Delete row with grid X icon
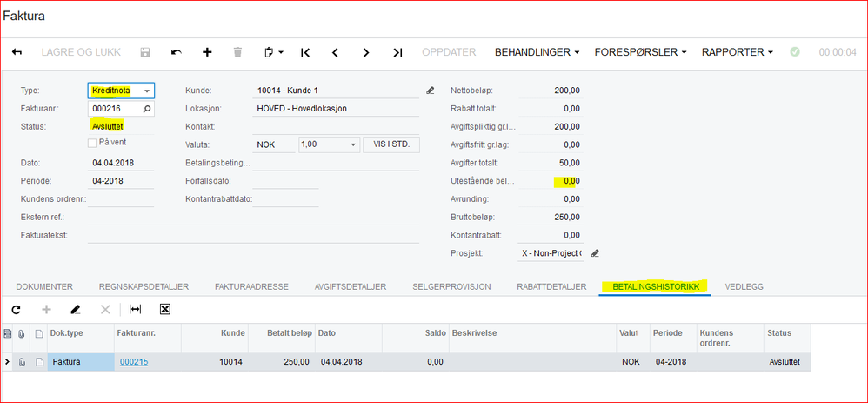 pos(105,309)
